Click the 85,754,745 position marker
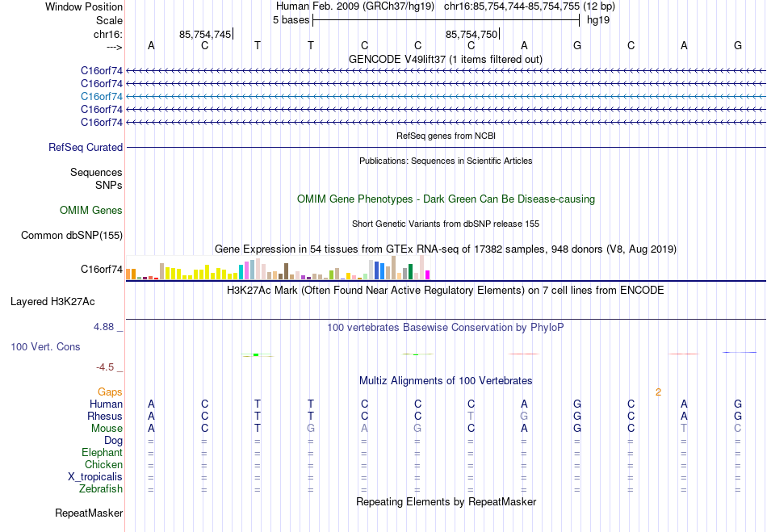This screenshot has height=532, width=767. pos(205,34)
